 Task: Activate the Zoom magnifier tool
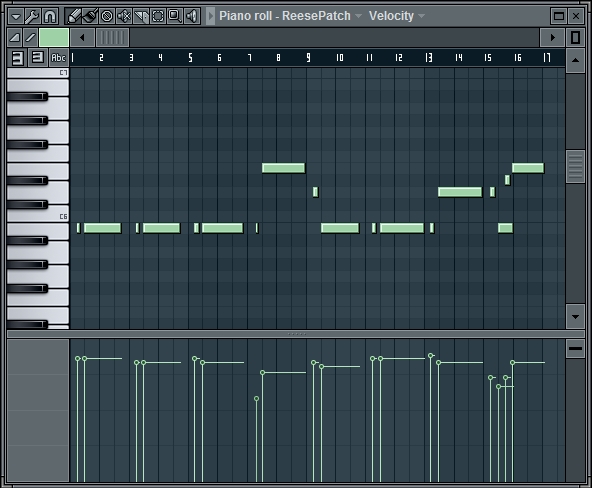pos(175,16)
